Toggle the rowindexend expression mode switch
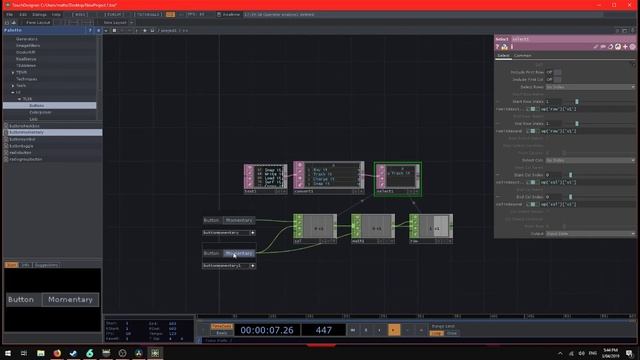The height and width of the screenshot is (360, 640). pyautogui.click(x=533, y=131)
